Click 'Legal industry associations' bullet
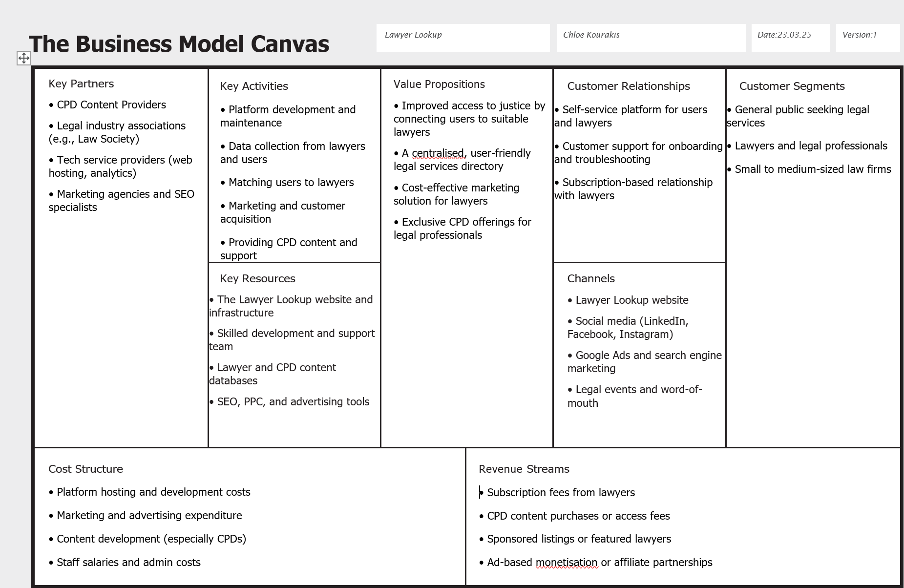 coord(117,132)
